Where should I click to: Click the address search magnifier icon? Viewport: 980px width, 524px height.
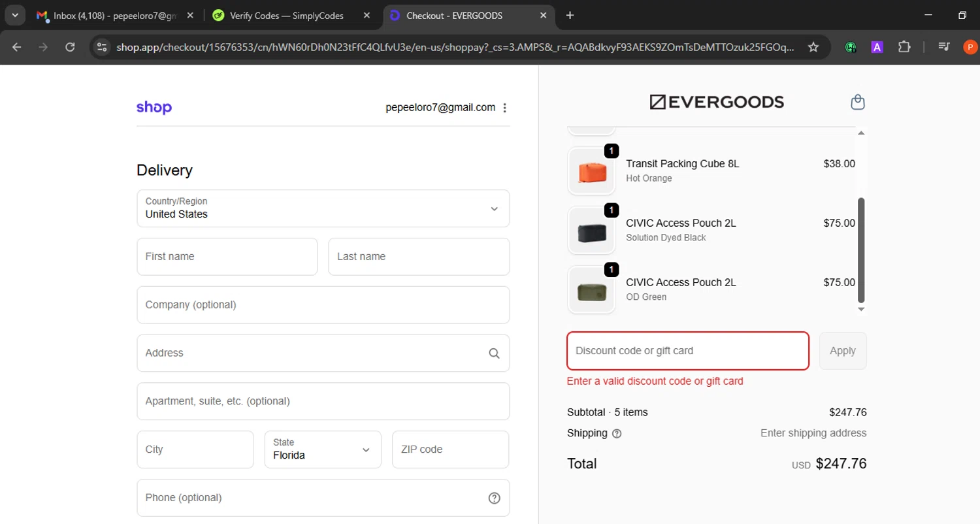[494, 353]
